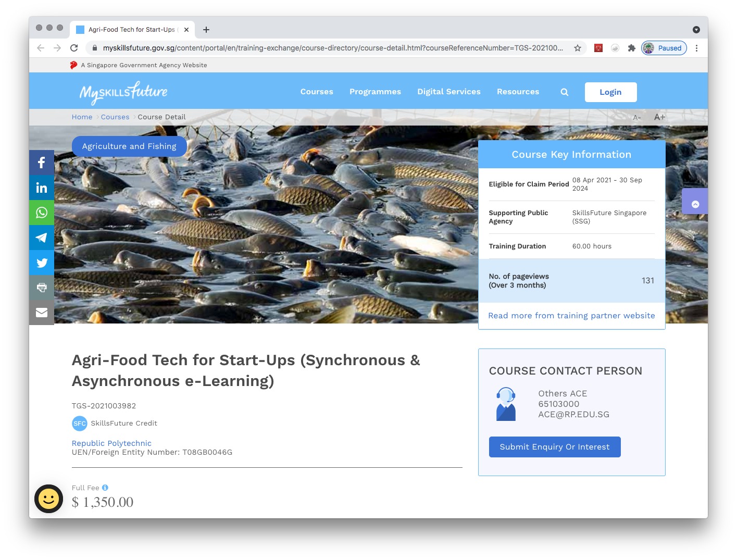
Task: Click the Login button
Action: click(610, 92)
